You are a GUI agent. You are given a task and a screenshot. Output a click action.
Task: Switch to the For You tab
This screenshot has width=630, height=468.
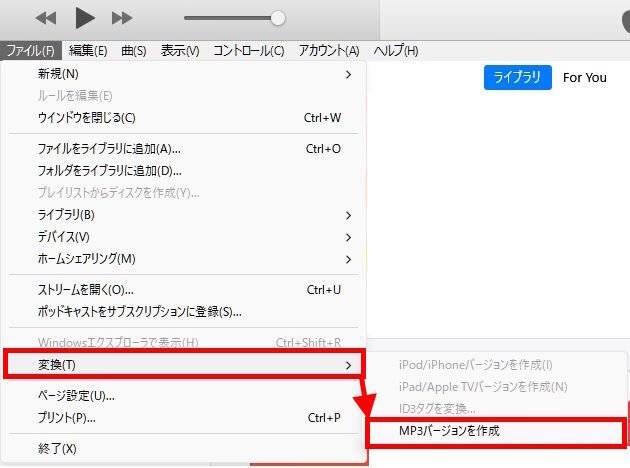pos(585,78)
